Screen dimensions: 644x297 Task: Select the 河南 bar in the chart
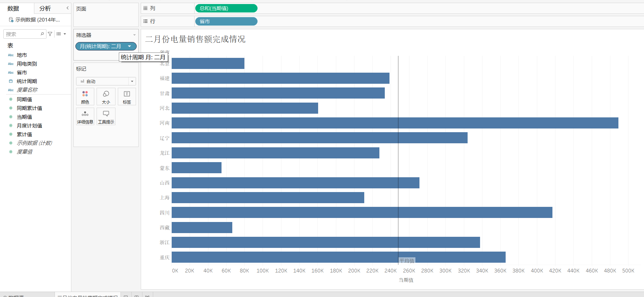click(395, 123)
